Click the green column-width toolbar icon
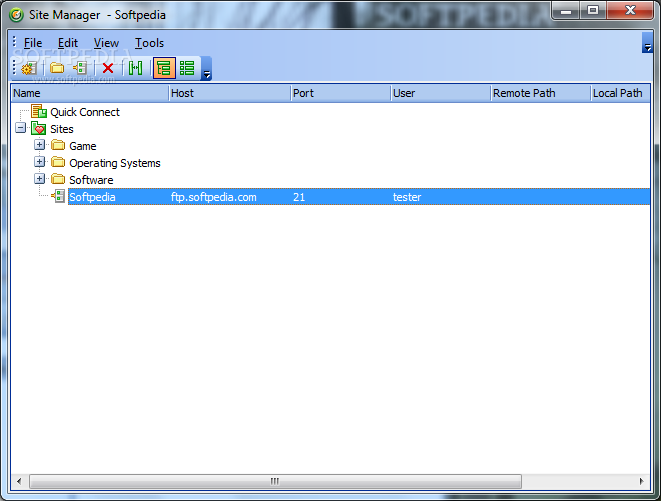The height and width of the screenshot is (501, 661). tap(135, 68)
